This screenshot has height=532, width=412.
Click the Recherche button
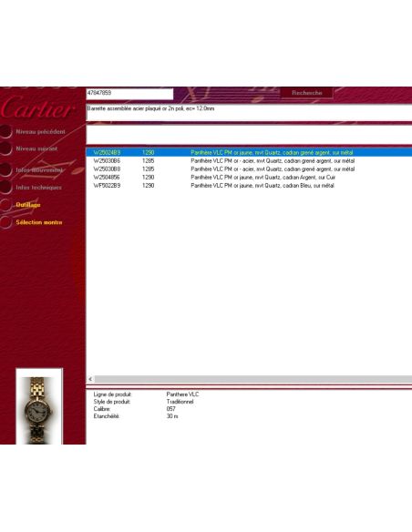pyautogui.click(x=307, y=93)
